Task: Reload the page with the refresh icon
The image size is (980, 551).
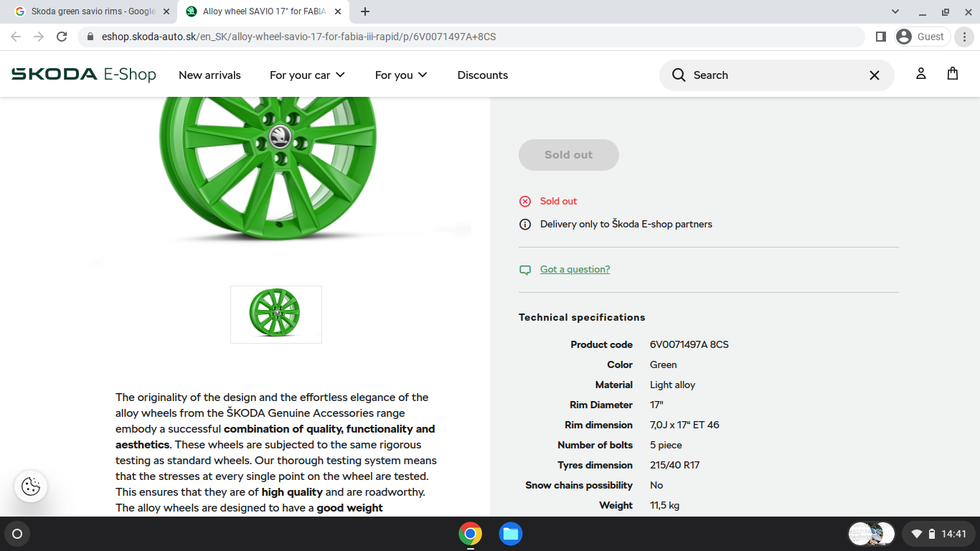Action: tap(61, 37)
